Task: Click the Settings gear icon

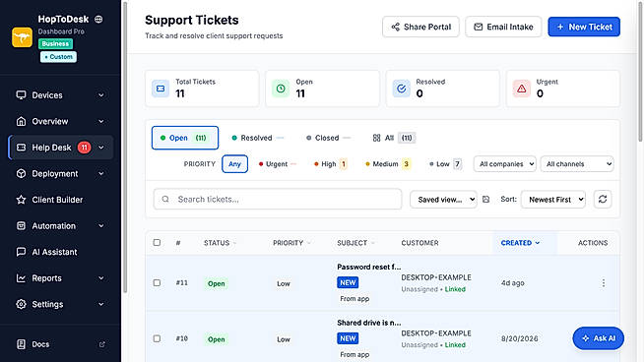Action: (21, 304)
